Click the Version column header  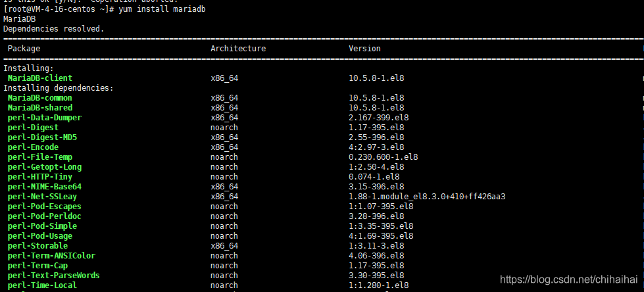coord(364,49)
